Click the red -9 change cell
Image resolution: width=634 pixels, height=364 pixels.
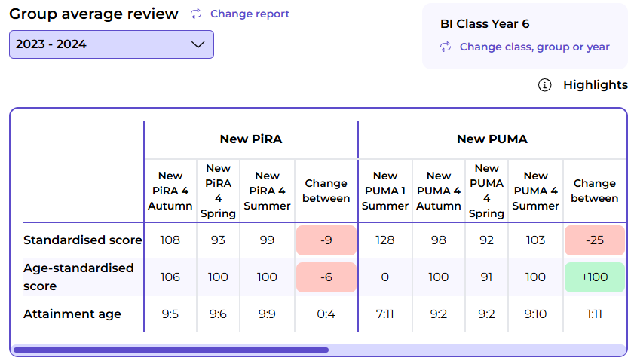326,240
